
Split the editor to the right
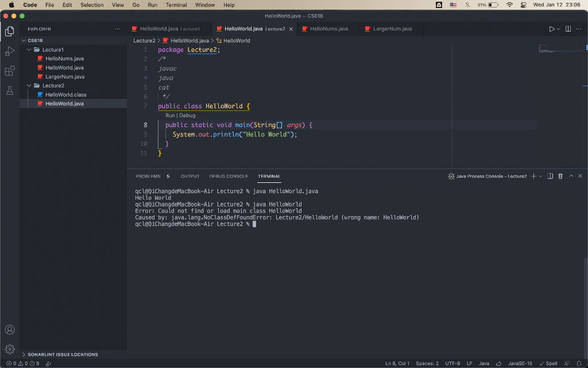tap(568, 29)
